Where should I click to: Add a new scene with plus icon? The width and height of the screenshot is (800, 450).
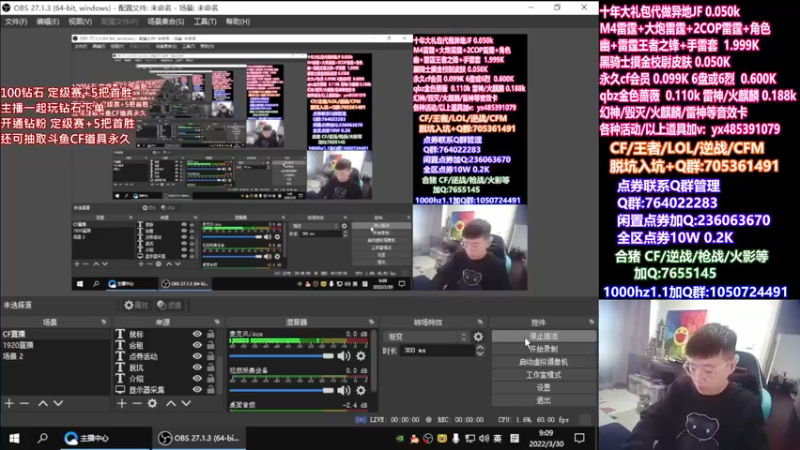pyautogui.click(x=9, y=404)
